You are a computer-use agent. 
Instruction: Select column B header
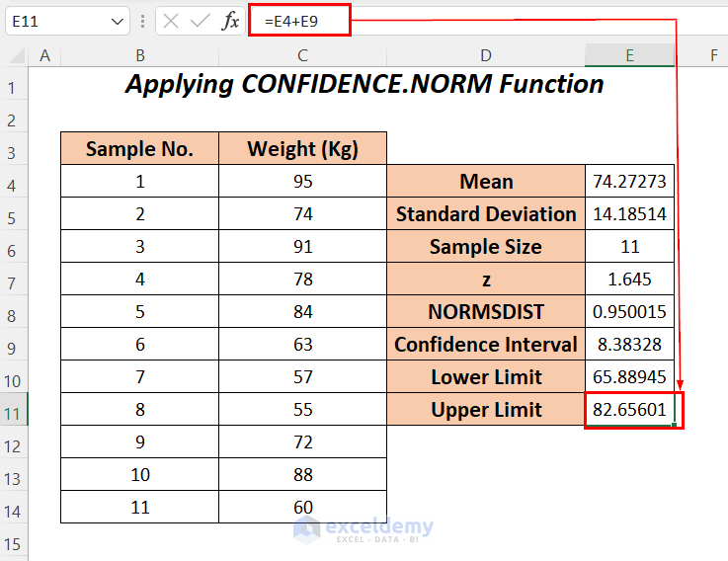pos(139,55)
